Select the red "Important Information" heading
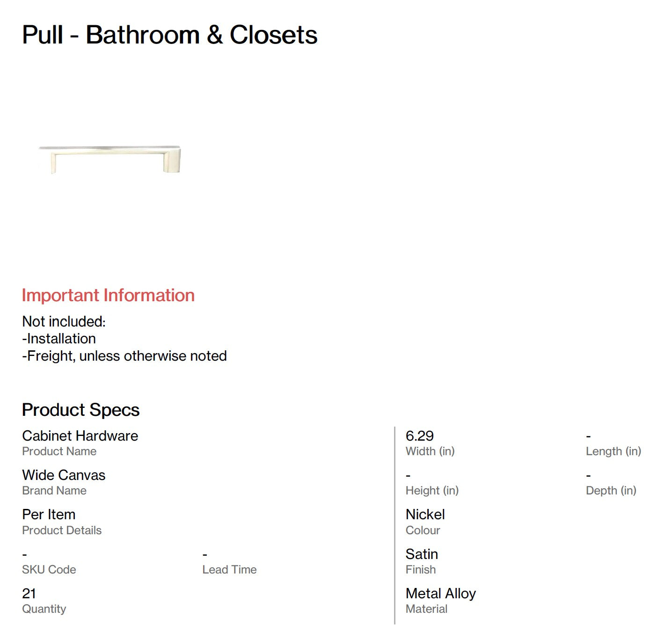Viewport: 672px width, 638px height. [108, 295]
